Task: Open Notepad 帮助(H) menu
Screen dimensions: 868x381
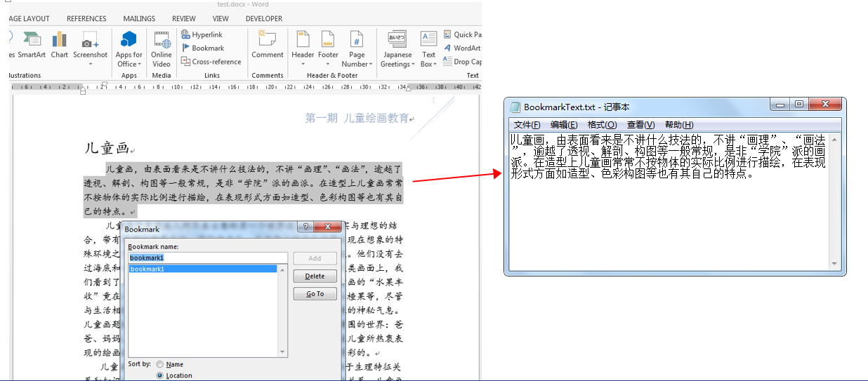Action: click(x=679, y=125)
